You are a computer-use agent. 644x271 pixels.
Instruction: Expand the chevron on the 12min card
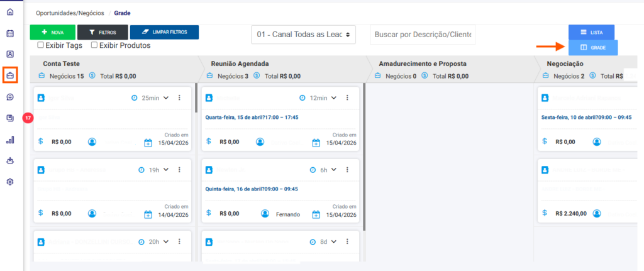click(x=334, y=97)
